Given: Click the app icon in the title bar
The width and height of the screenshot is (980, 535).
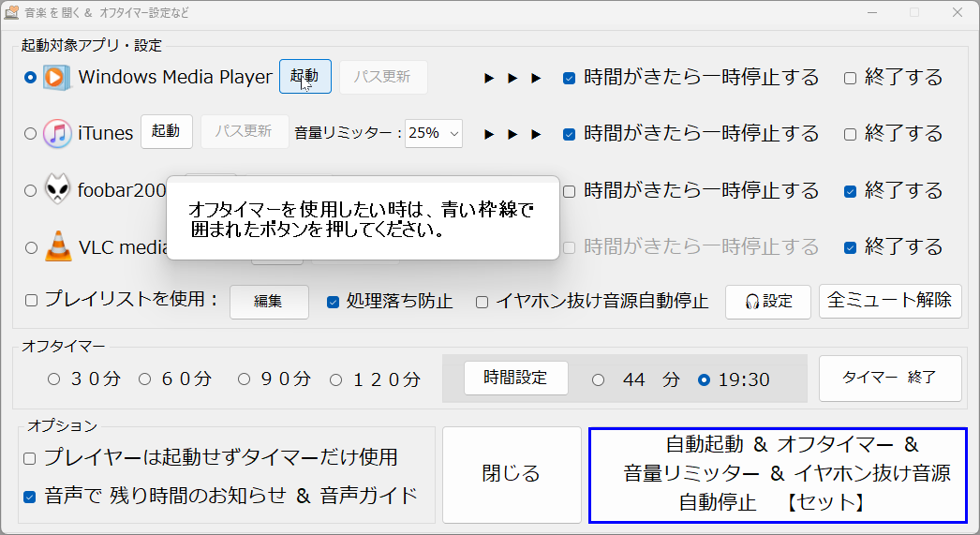Looking at the screenshot, I should [12, 12].
